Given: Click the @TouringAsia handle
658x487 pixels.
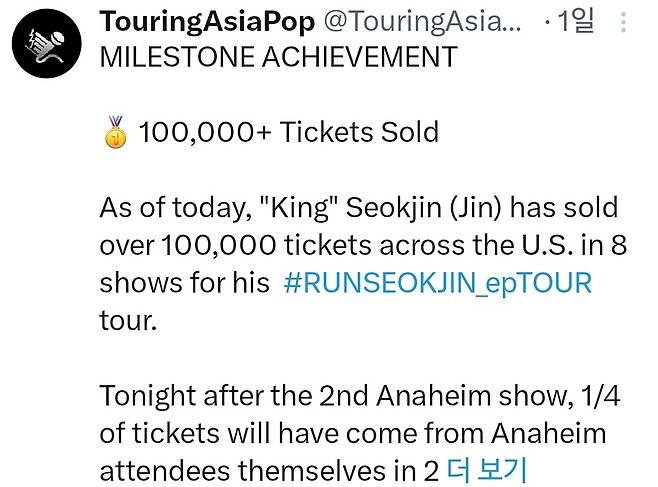Looking at the screenshot, I should (421, 22).
